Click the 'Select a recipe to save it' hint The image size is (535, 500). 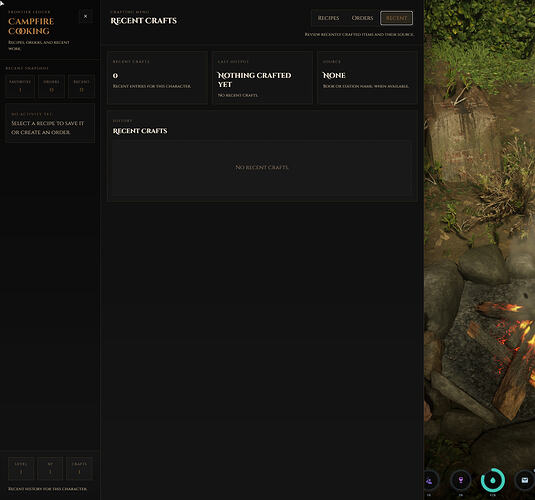coord(47,128)
